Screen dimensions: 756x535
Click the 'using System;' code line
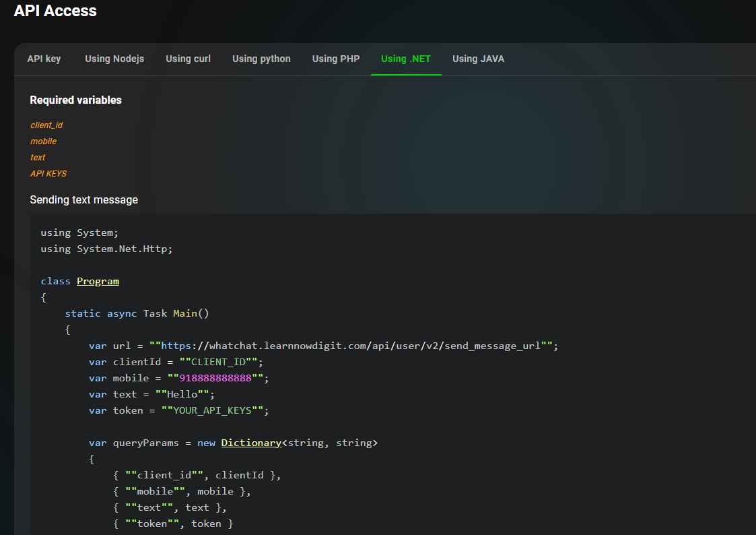click(x=79, y=232)
